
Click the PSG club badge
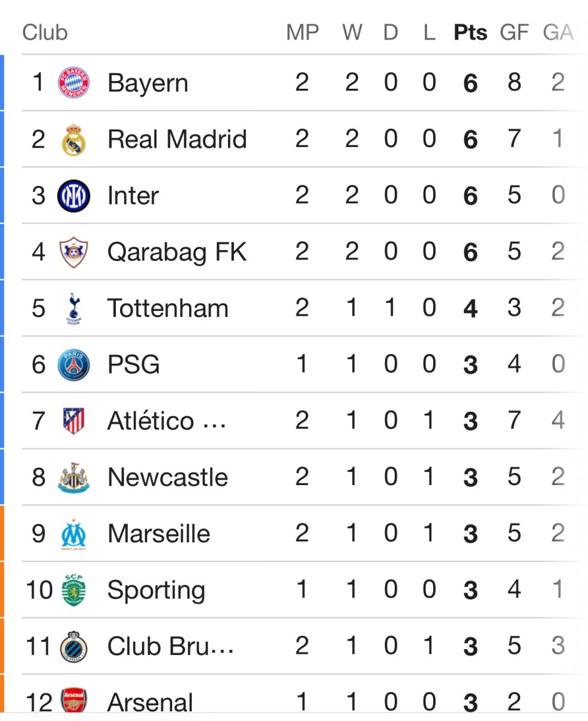coord(74,365)
